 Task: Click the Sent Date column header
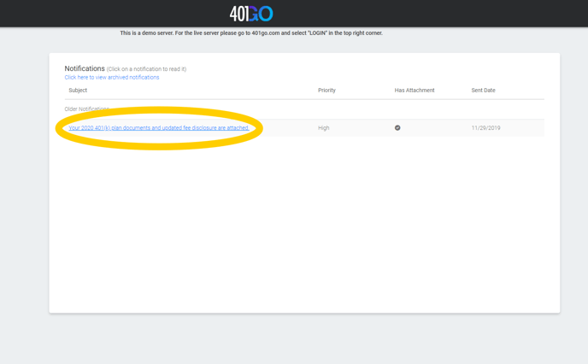pyautogui.click(x=483, y=91)
